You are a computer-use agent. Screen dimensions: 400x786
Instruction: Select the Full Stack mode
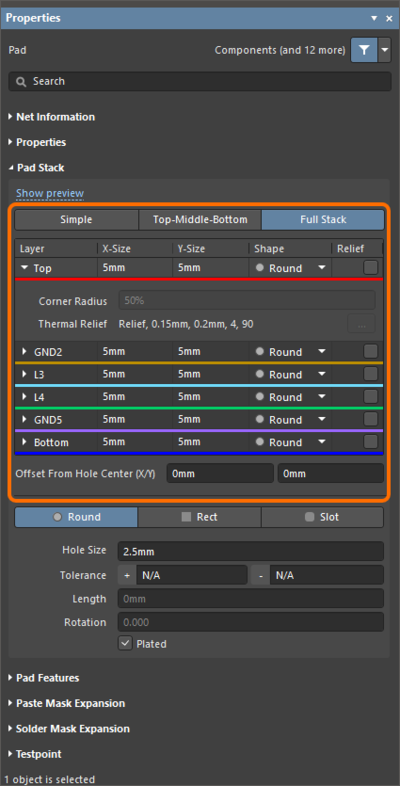[323, 220]
